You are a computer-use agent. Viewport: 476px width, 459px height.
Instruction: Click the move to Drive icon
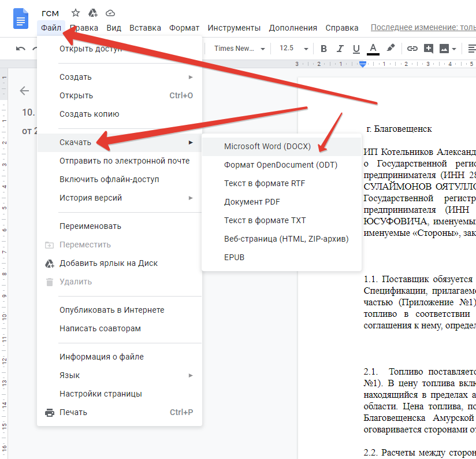92,13
